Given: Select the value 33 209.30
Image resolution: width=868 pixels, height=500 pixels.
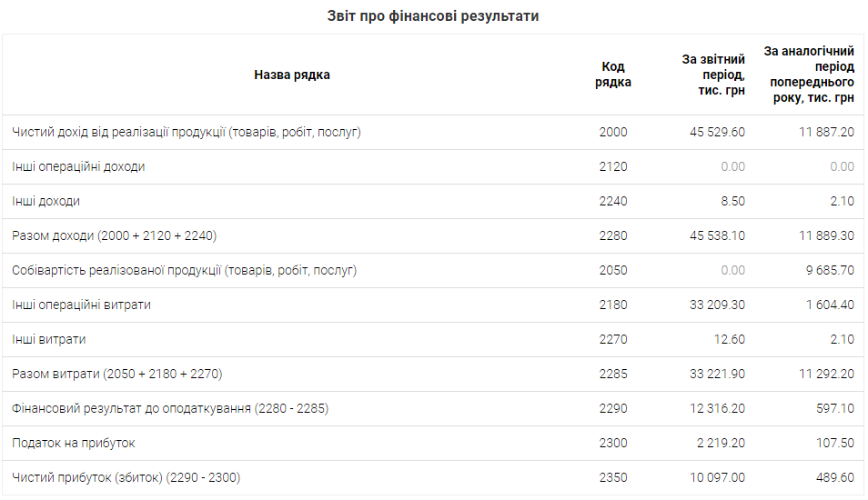Looking at the screenshot, I should point(716,305).
